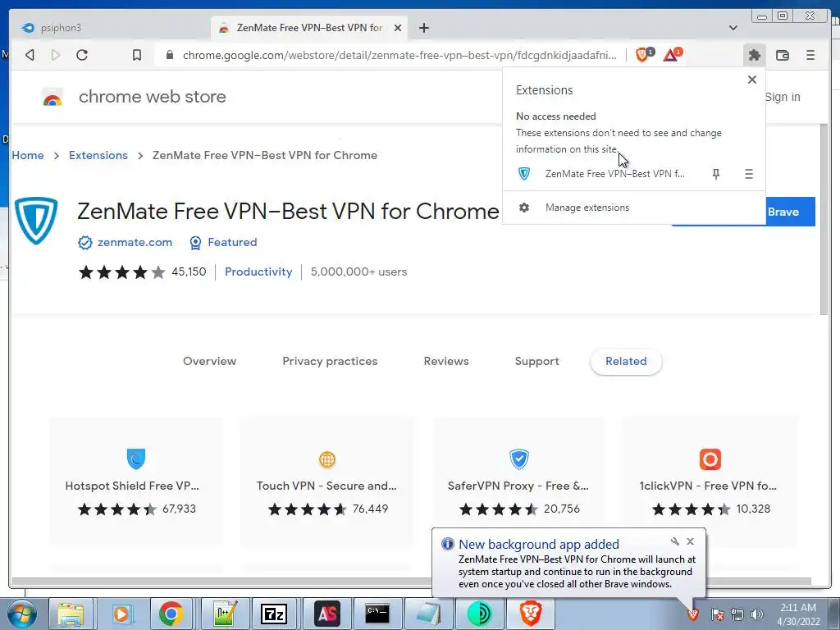Open the Productivity category link
The height and width of the screenshot is (630, 840).
pos(258,272)
